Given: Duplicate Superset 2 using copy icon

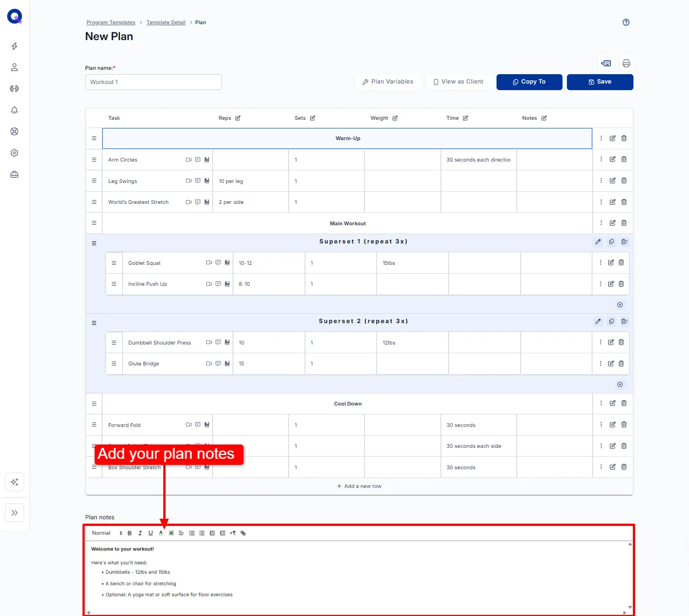Looking at the screenshot, I should coord(611,321).
